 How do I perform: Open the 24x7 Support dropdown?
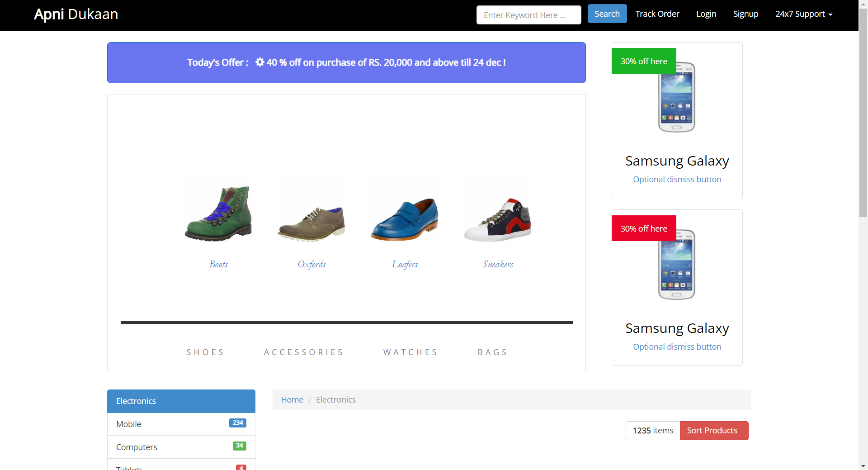[803, 14]
